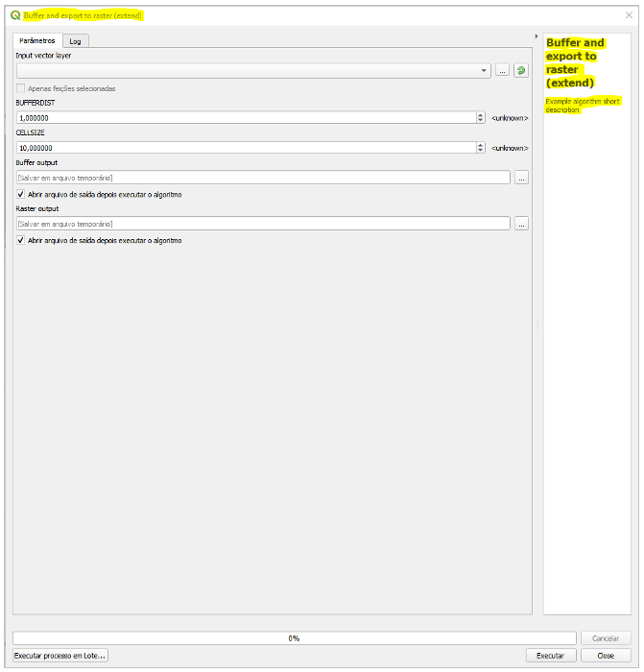Image resolution: width=644 pixels, height=672 pixels.
Task: Select the Parâmetros tab
Action: tap(36, 40)
